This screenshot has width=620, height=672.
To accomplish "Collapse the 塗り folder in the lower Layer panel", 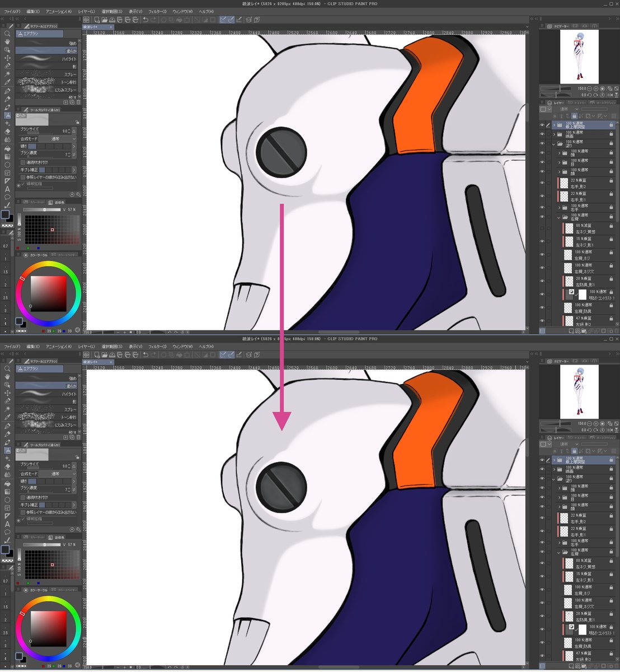I will click(555, 479).
